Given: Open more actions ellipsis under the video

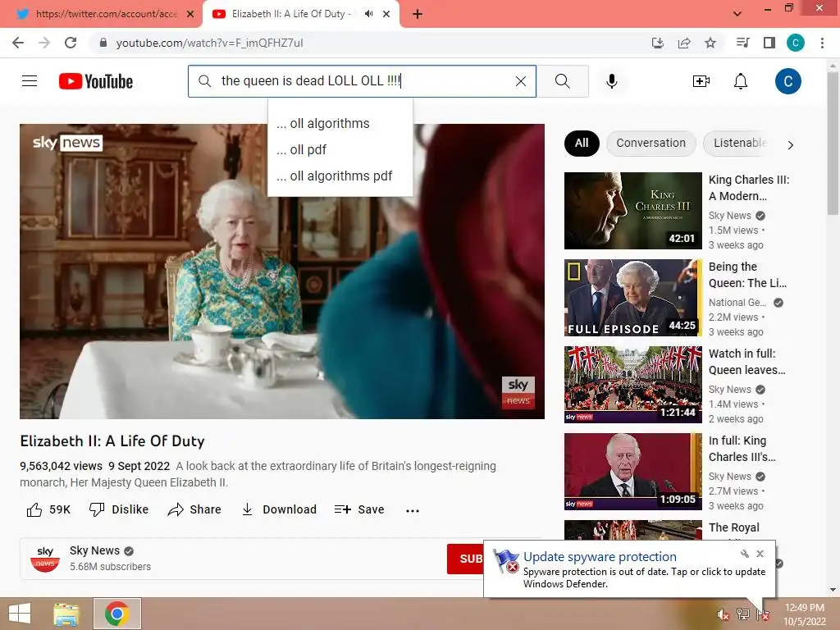Looking at the screenshot, I should (413, 510).
